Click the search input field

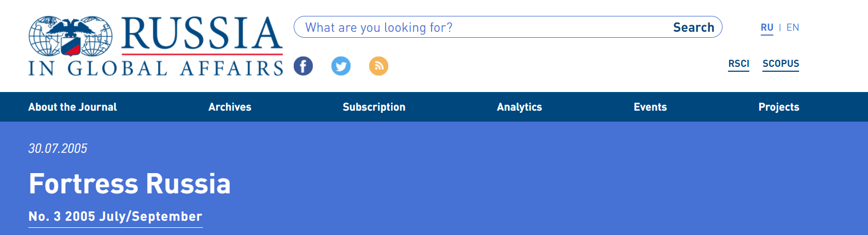tap(481, 27)
